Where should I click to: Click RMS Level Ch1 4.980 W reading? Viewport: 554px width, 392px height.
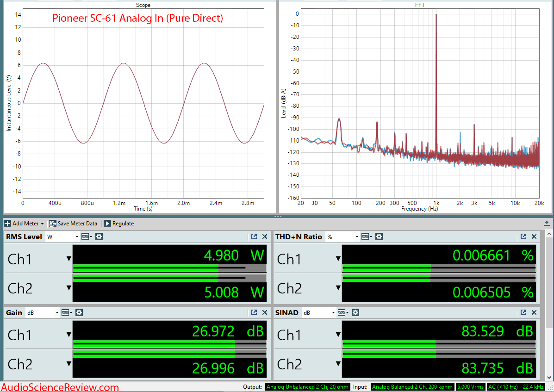[234, 255]
